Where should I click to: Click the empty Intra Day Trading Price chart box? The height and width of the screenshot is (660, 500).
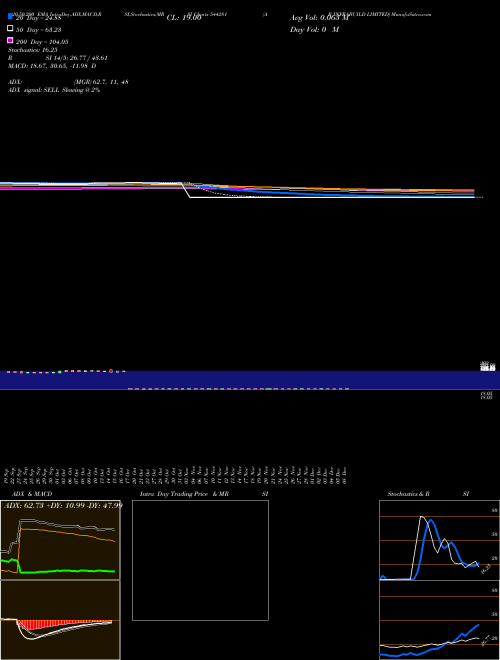[200, 560]
